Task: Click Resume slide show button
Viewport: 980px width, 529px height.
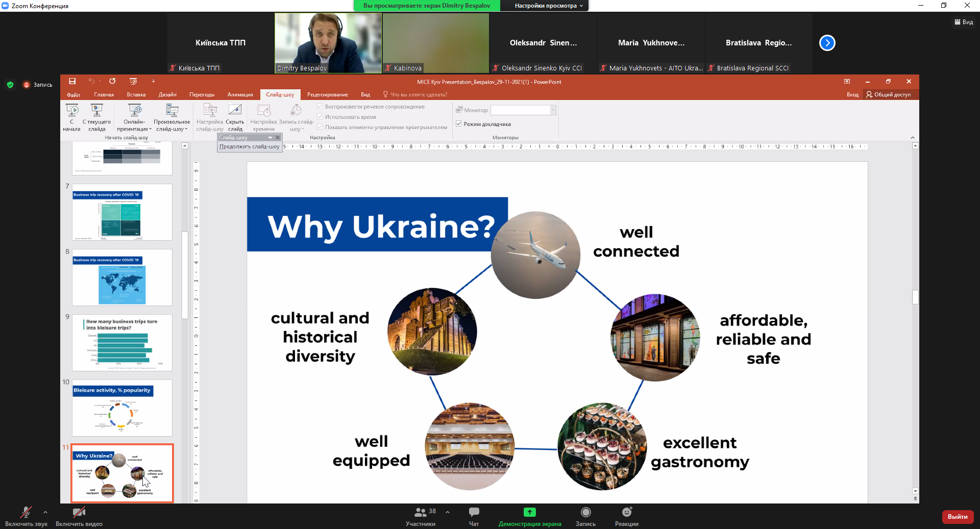Action: [x=249, y=146]
